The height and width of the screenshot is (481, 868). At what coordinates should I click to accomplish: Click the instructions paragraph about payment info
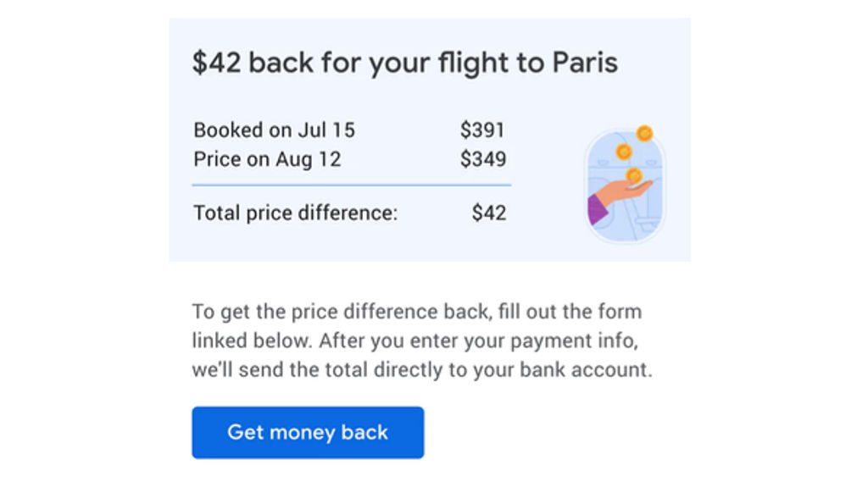pyautogui.click(x=422, y=340)
